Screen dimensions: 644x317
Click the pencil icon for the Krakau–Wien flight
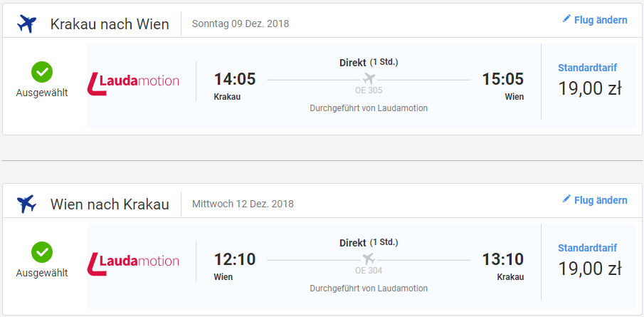pos(566,20)
